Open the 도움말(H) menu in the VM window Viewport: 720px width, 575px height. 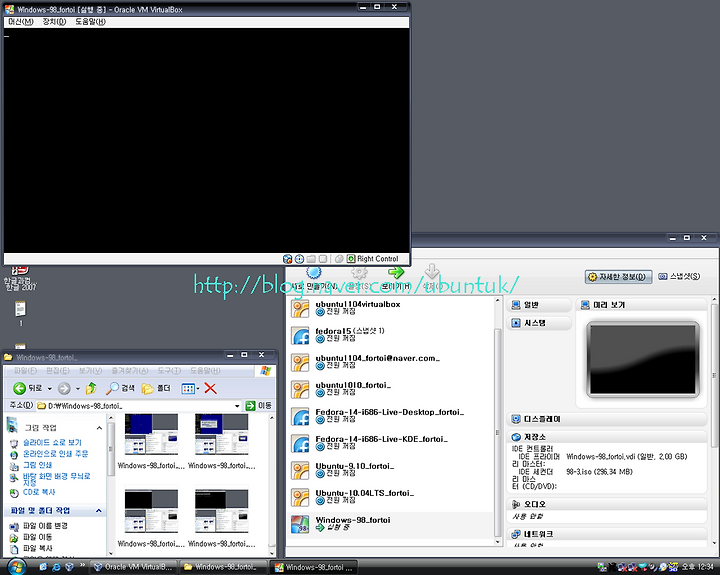tap(90, 22)
